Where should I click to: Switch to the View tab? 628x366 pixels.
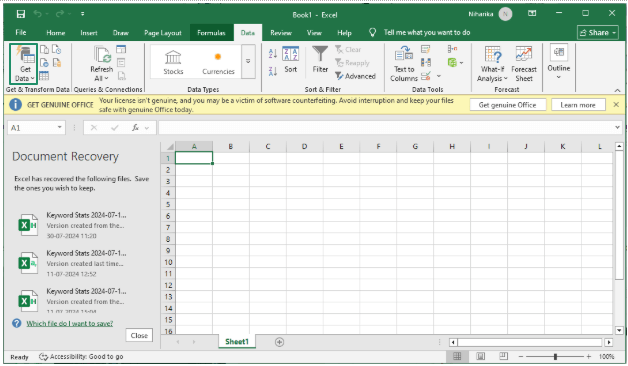314,33
